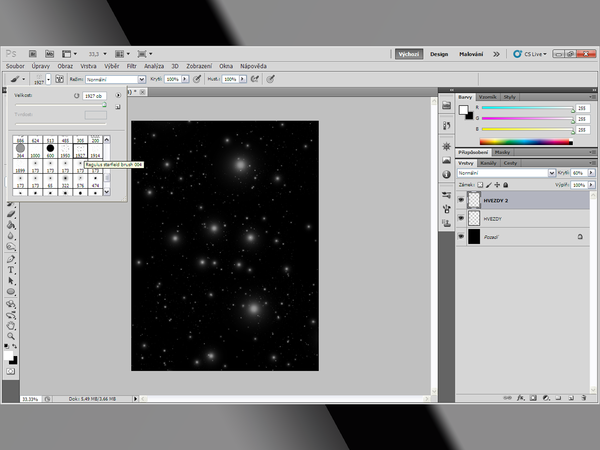
Task: Click the brush size input field
Action: click(95, 95)
